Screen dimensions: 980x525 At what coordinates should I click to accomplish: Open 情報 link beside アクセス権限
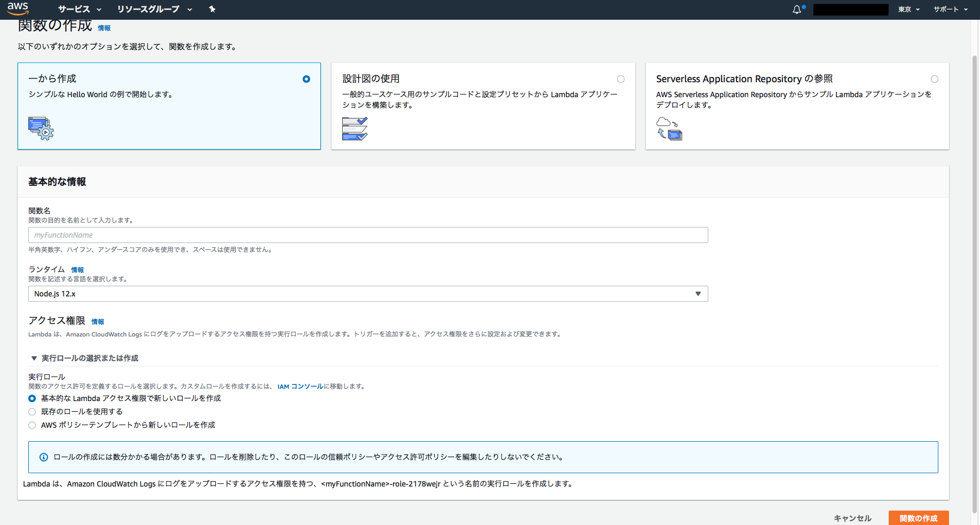(98, 322)
